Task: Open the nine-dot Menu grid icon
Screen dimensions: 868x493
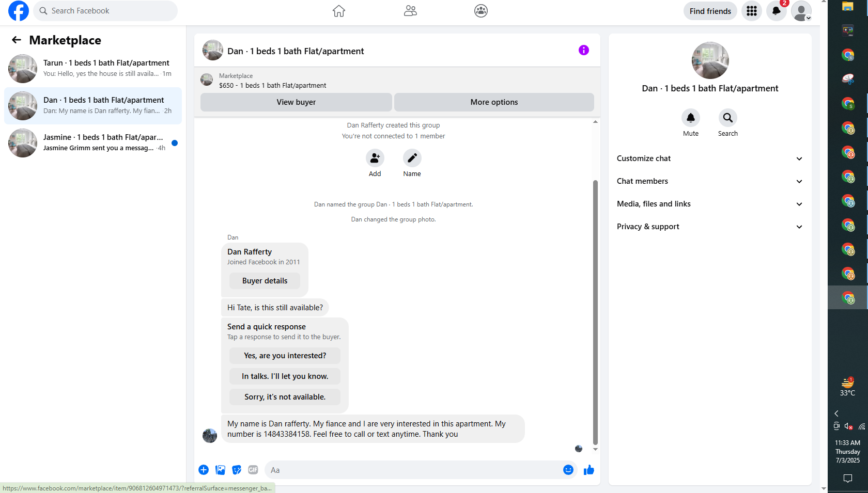Action: tap(752, 11)
